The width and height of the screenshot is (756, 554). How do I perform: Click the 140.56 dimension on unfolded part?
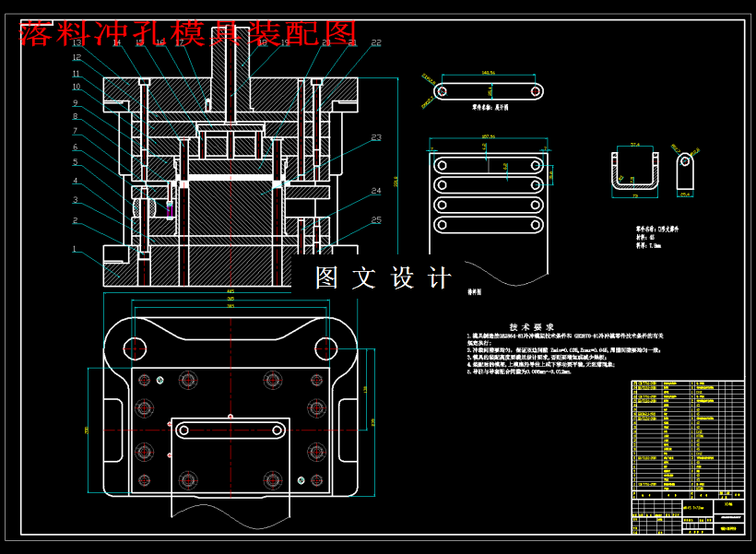pyautogui.click(x=489, y=73)
